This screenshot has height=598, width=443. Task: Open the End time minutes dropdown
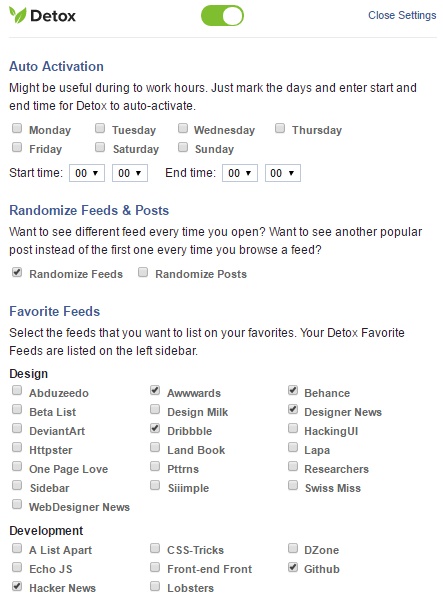(283, 173)
